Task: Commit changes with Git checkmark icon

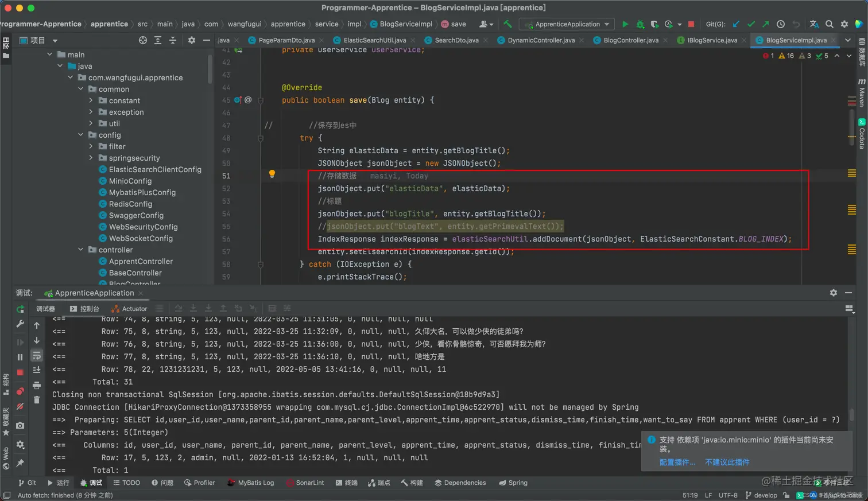Action: pyautogui.click(x=751, y=24)
